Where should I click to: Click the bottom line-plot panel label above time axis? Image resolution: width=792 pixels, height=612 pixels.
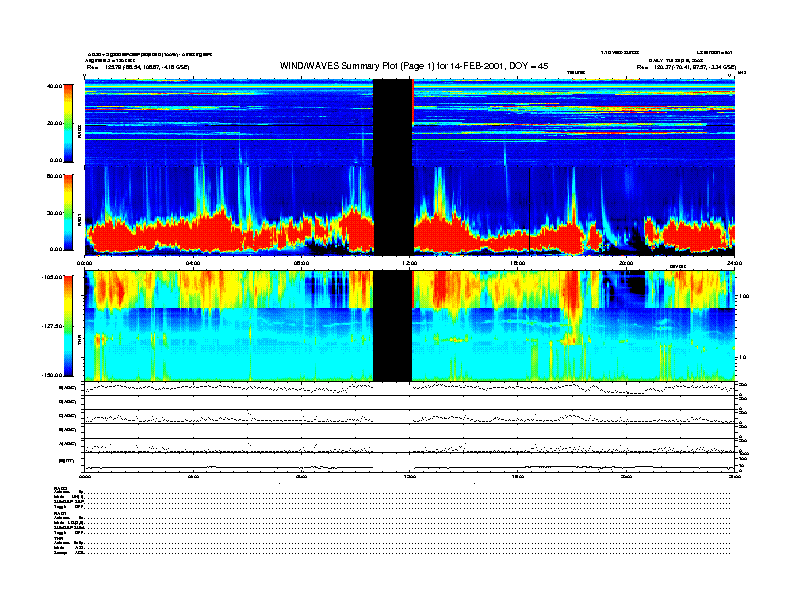coord(66,461)
